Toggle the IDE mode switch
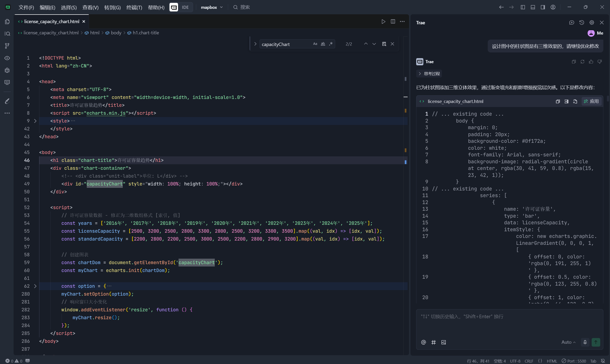Image resolution: width=610 pixels, height=364 pixels. coord(181,7)
